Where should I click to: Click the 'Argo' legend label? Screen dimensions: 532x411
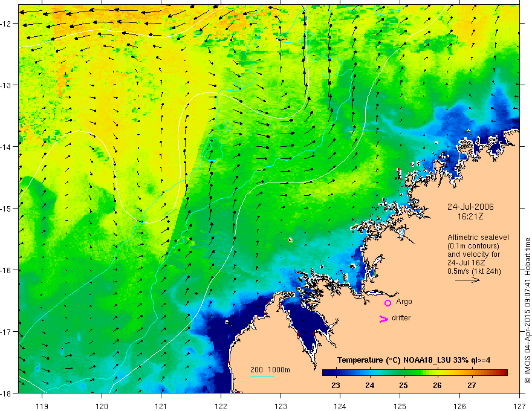pyautogui.click(x=404, y=302)
